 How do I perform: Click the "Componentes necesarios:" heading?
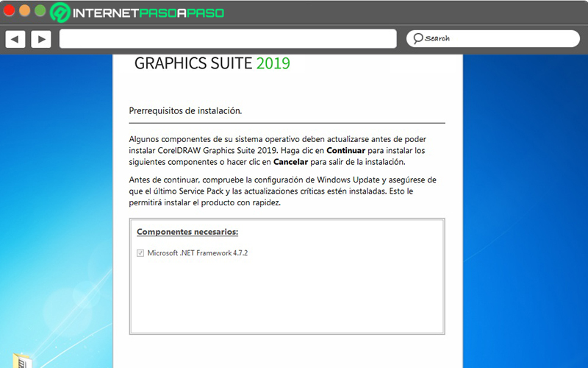pos(187,232)
